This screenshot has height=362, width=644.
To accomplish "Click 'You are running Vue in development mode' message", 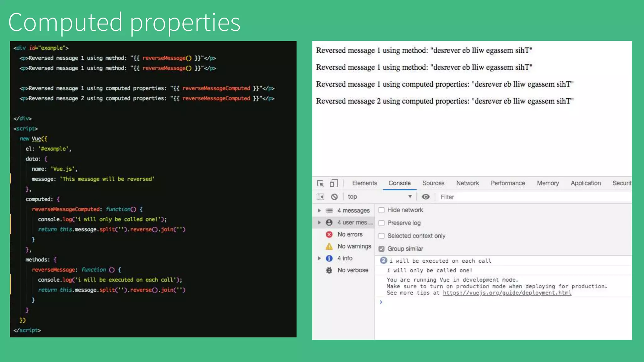I will point(452,280).
